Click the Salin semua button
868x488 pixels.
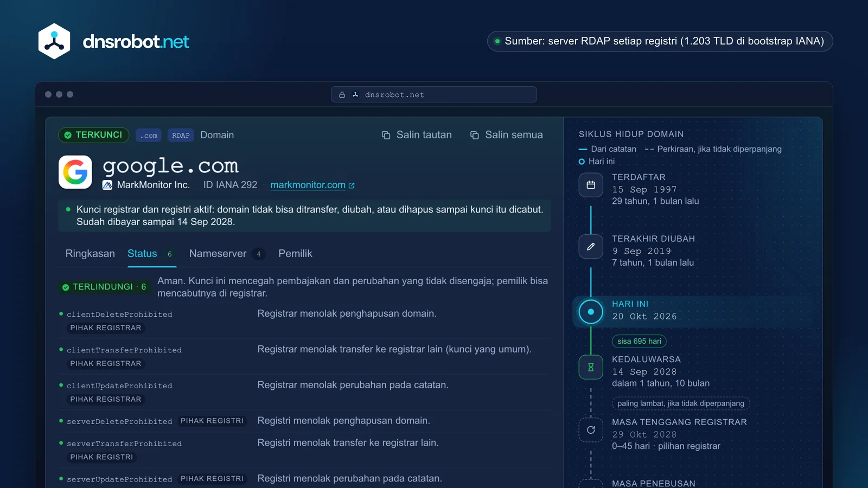click(507, 135)
